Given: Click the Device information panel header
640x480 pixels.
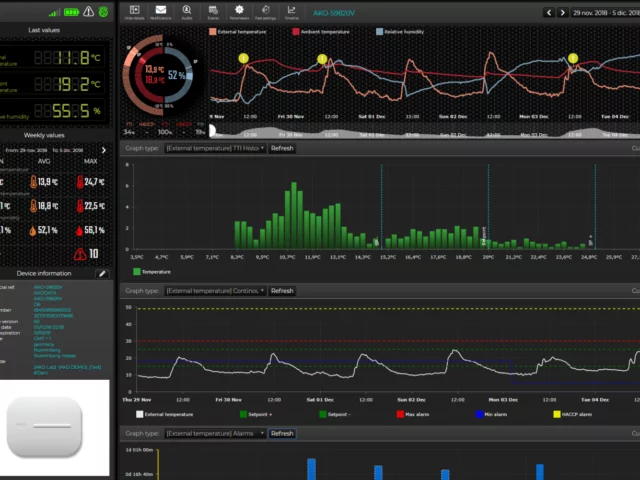Looking at the screenshot, I should pyautogui.click(x=44, y=273).
